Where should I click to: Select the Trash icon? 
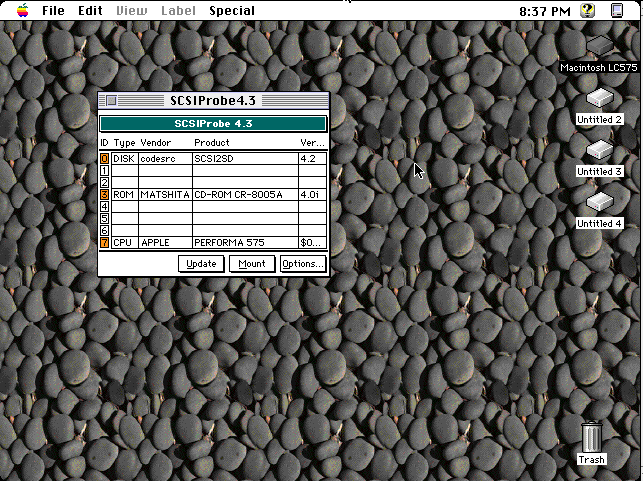click(591, 436)
